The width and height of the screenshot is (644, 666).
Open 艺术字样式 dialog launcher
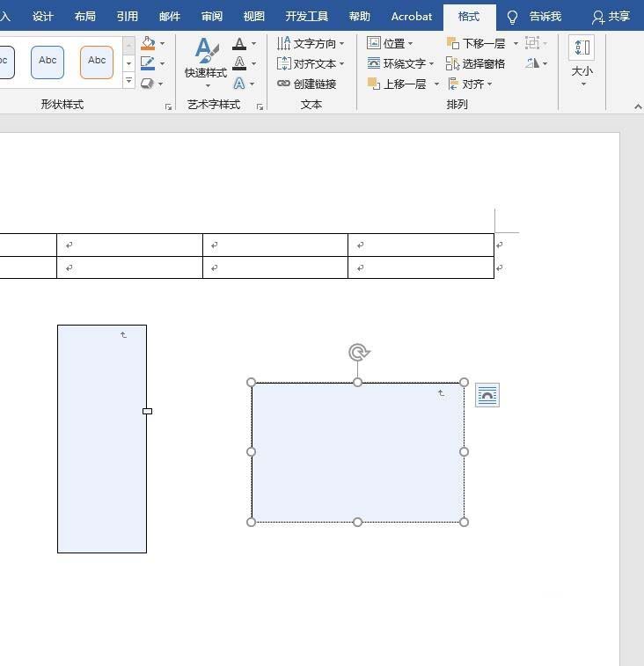(260, 106)
